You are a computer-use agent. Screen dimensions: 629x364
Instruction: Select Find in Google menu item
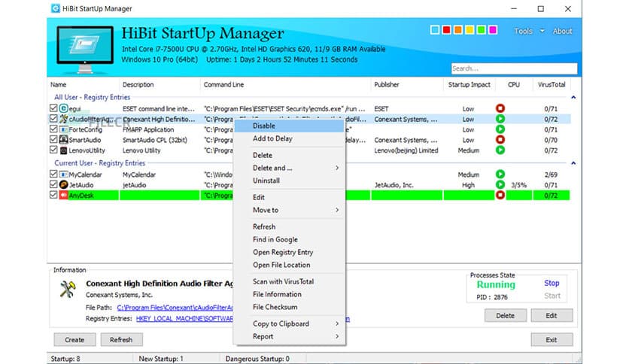(x=289, y=239)
